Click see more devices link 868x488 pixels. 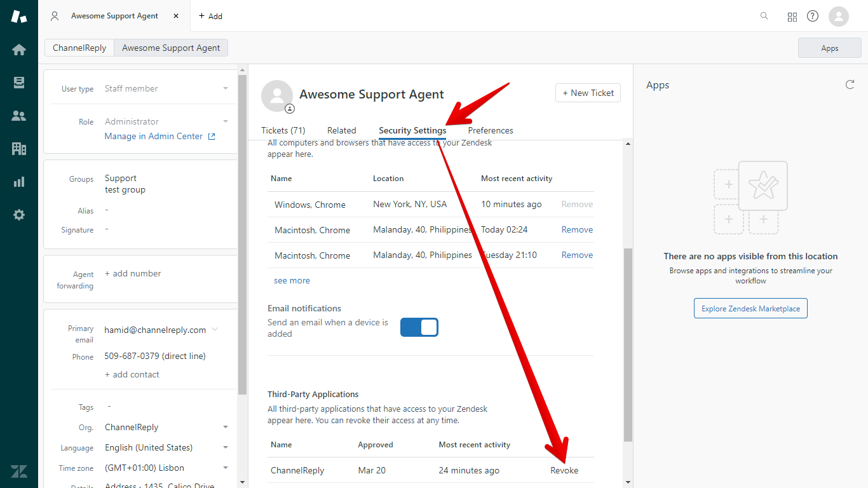(292, 280)
